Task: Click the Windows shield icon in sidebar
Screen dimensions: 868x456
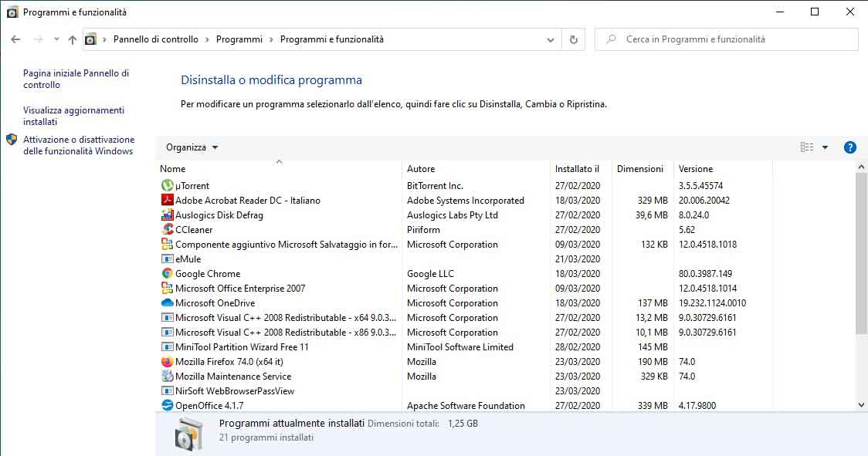Action: [x=12, y=140]
